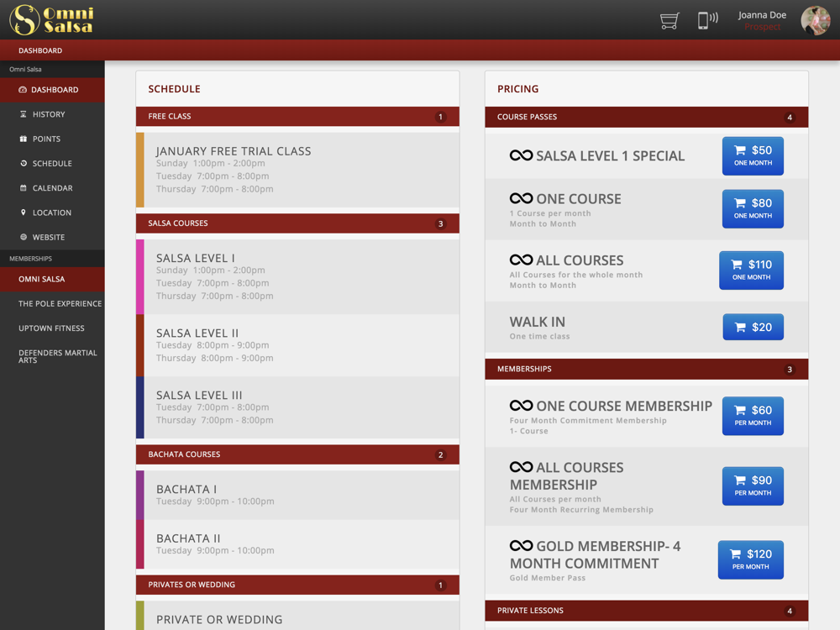This screenshot has height=630, width=840.
Task: Click the Omni Salsa logo
Action: click(51, 20)
